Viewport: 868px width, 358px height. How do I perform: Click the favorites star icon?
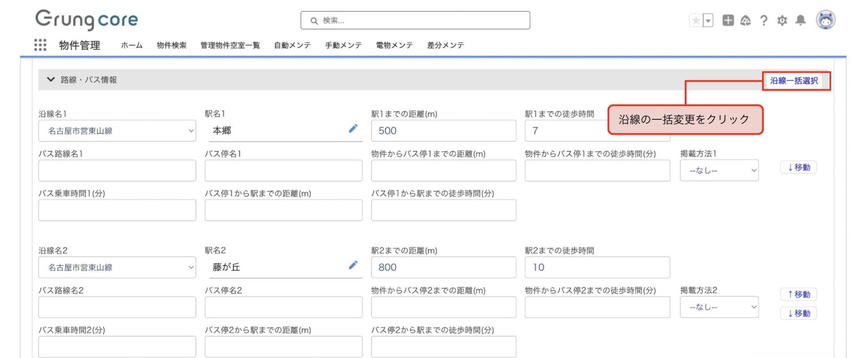click(x=696, y=20)
